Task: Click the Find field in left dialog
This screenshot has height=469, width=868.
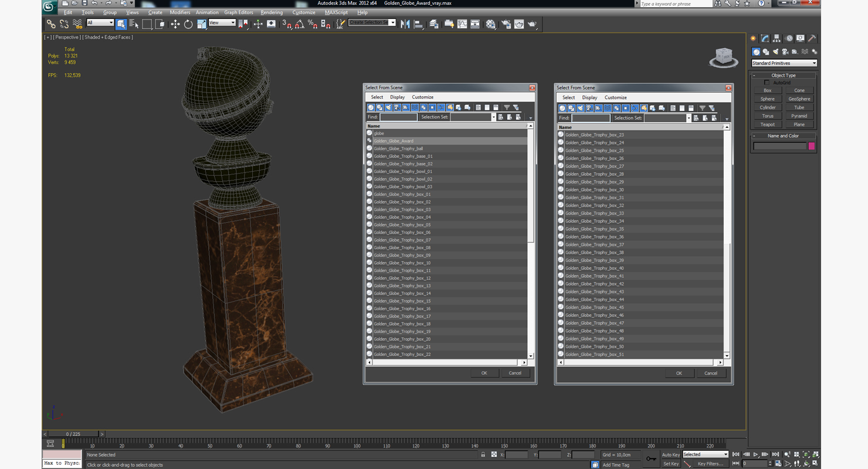Action: click(398, 117)
